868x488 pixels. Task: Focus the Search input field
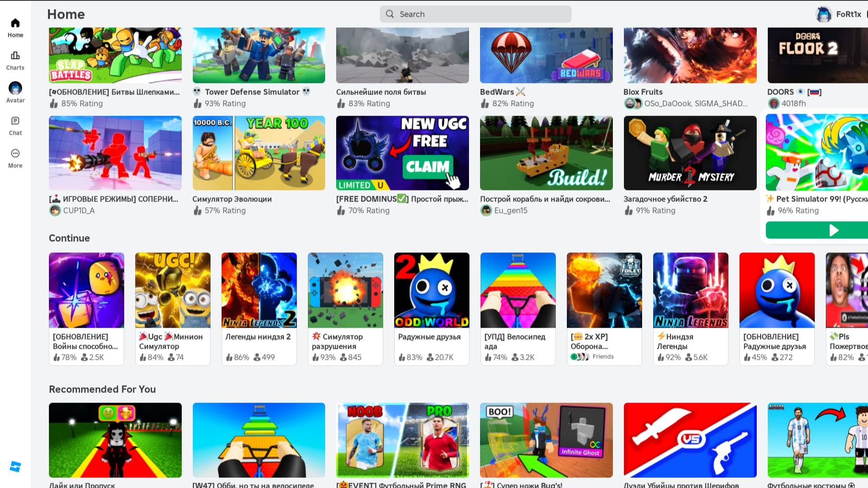pyautogui.click(x=475, y=14)
